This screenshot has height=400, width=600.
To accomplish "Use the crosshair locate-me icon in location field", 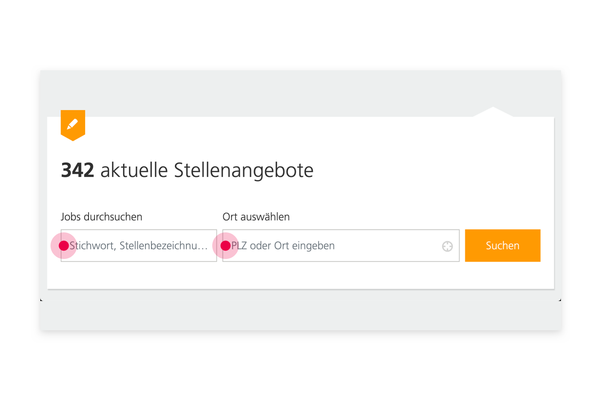I will point(447,246).
